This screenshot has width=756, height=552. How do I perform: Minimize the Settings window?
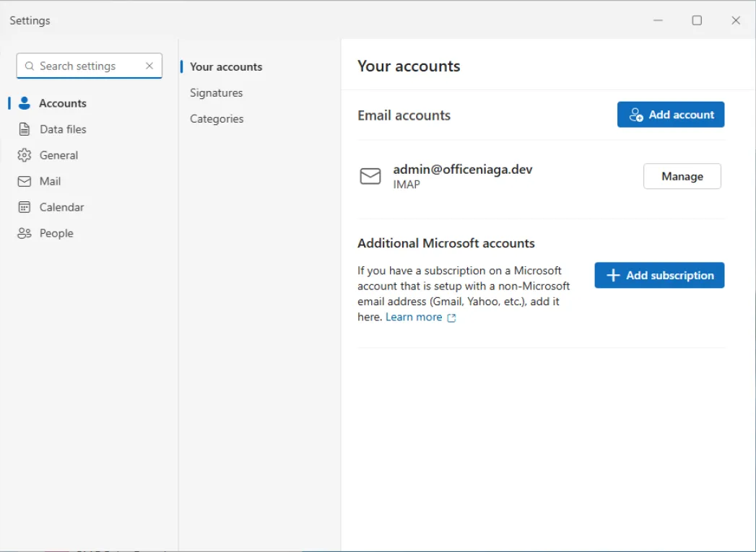coord(658,20)
